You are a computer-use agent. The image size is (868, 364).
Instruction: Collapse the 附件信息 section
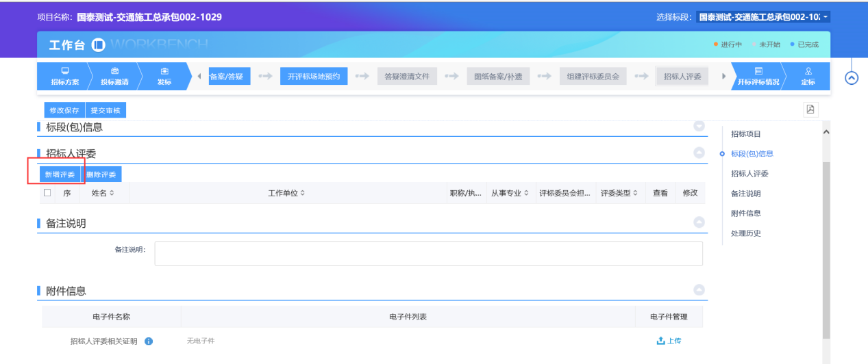[699, 290]
